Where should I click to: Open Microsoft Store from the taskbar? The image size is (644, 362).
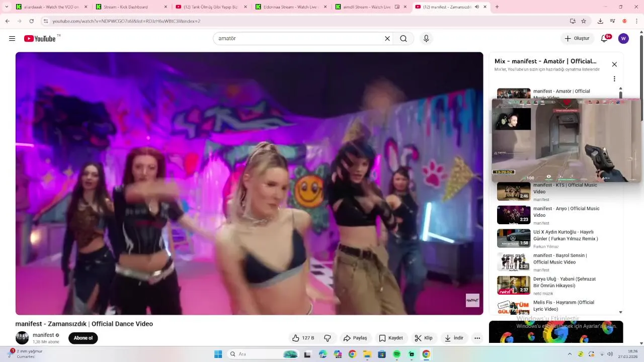coord(382,354)
